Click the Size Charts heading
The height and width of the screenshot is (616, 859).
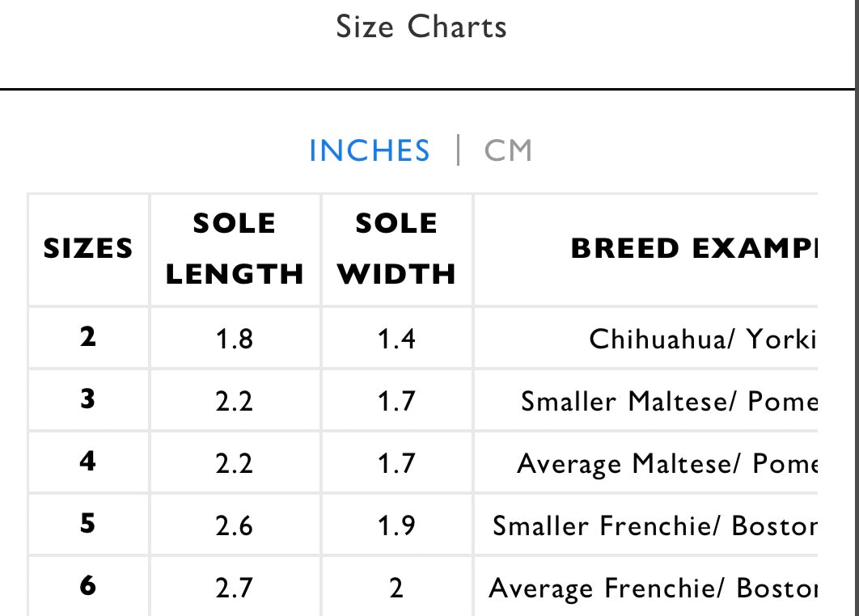pyautogui.click(x=421, y=27)
